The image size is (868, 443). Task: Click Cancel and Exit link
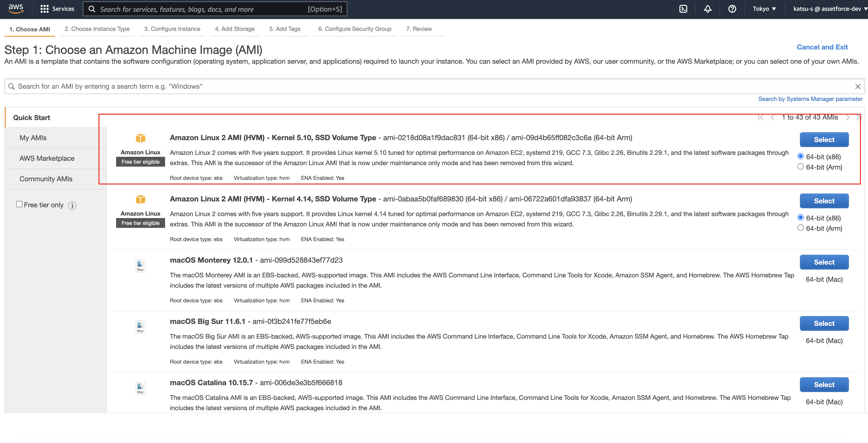822,47
